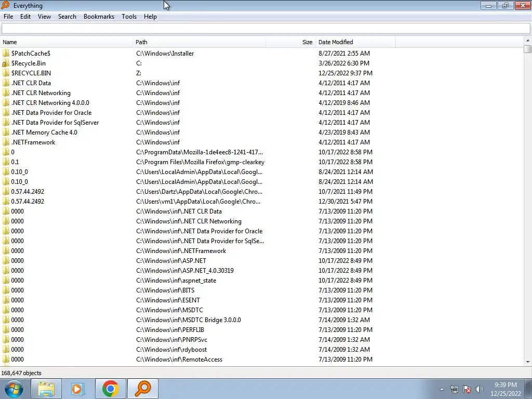Image resolution: width=532 pixels, height=399 pixels.
Task: Click date 8/27/2021 2:55 AM
Action: click(344, 54)
